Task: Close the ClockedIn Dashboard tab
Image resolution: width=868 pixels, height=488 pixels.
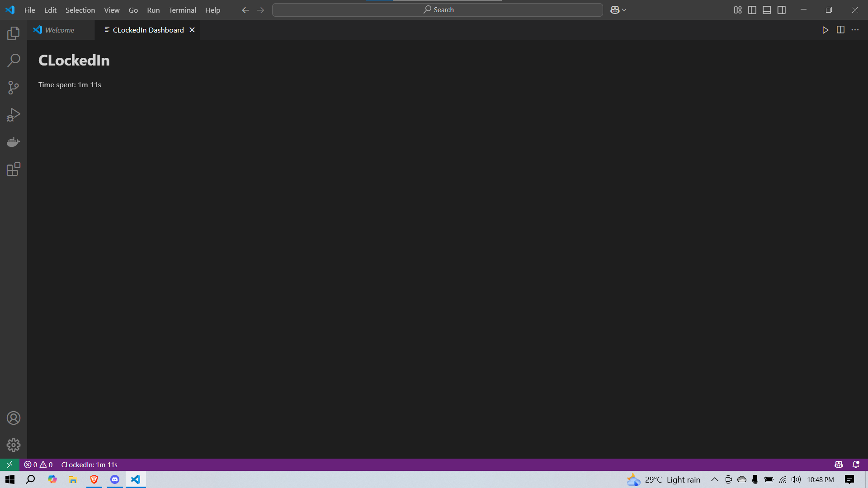Action: (192, 30)
